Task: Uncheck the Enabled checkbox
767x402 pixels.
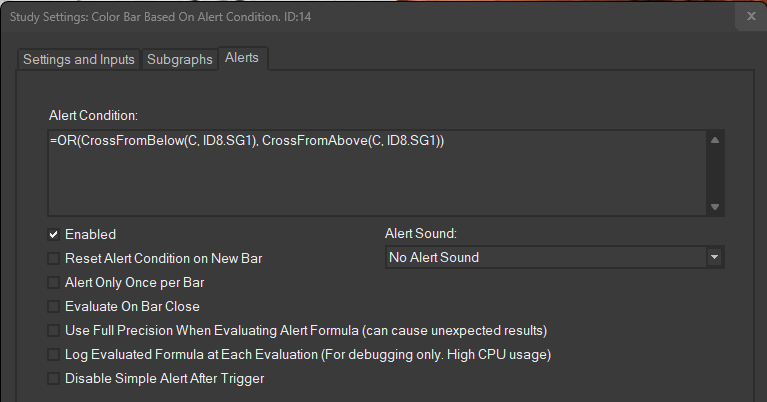Action: (53, 235)
